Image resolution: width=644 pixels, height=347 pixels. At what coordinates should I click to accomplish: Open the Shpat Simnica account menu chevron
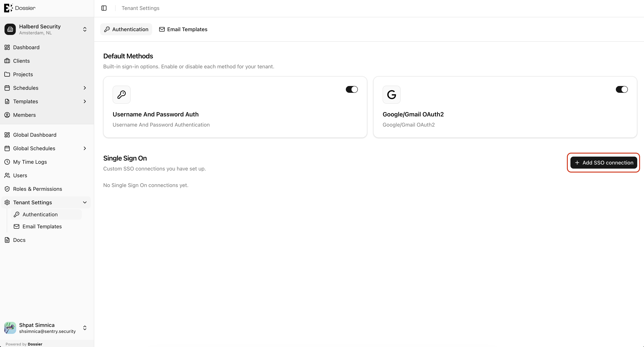(85, 328)
